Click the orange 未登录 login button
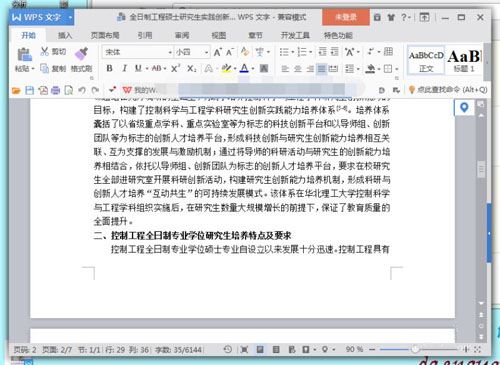500x365 pixels. pyautogui.click(x=346, y=17)
